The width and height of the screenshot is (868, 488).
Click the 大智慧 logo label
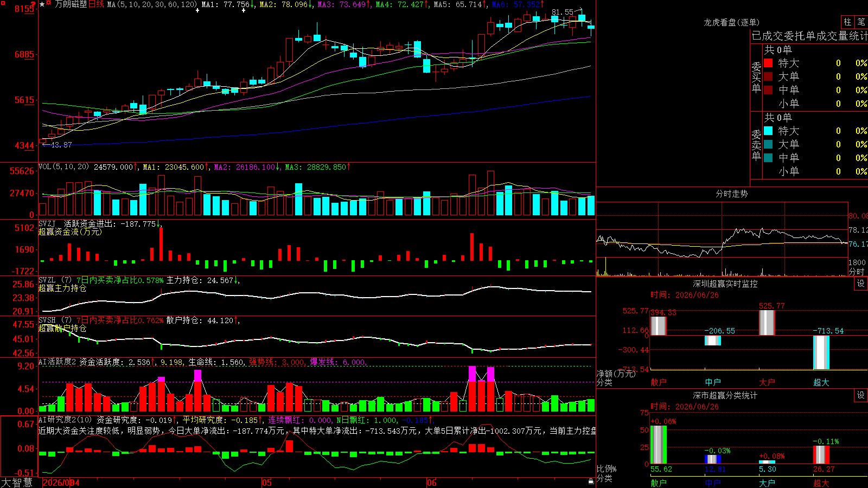click(17, 482)
